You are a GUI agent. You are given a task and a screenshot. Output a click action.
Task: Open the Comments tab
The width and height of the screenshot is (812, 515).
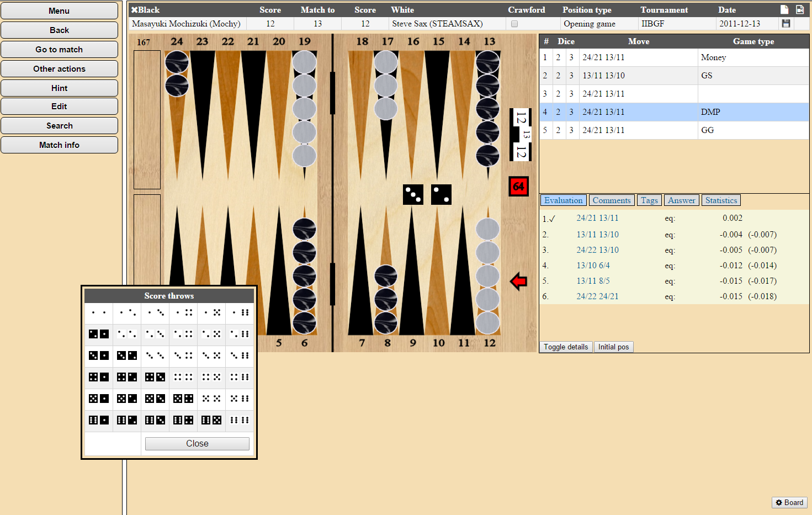pos(611,200)
